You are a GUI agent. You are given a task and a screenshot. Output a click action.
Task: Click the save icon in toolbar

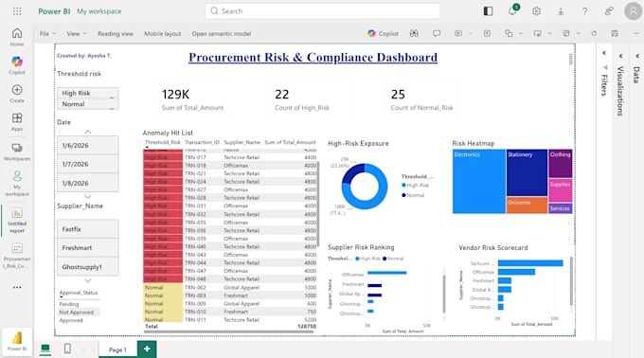pyautogui.click(x=615, y=34)
